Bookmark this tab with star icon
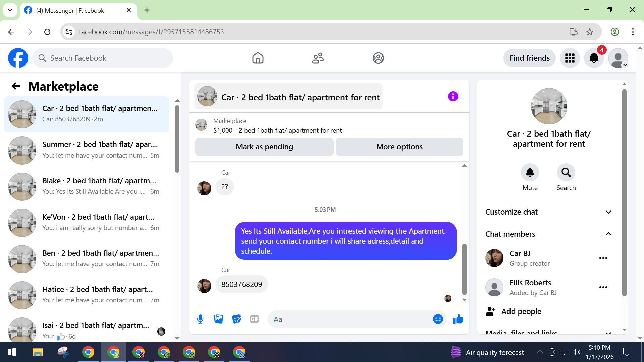 [589, 32]
